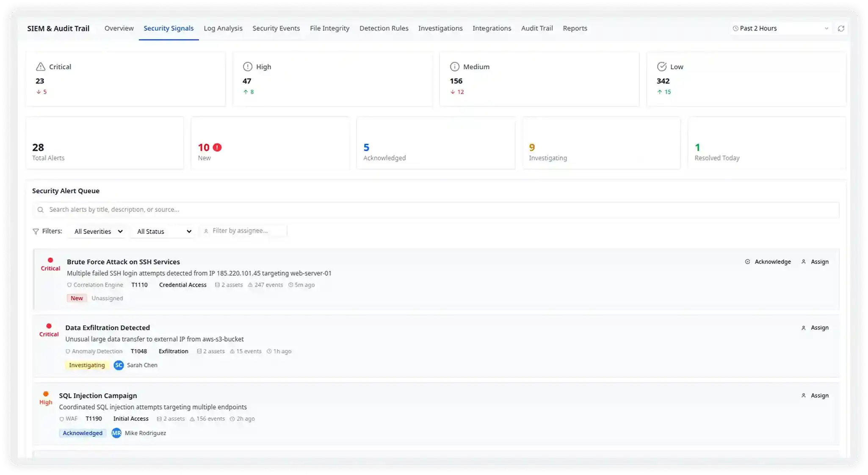Click the Critical severity warning icon
Viewport: 868px width, 475px height.
tap(40, 67)
